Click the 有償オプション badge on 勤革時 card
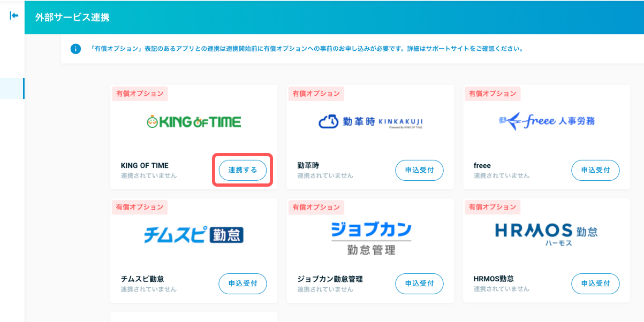Viewport: 644px width, 322px height. [x=316, y=94]
